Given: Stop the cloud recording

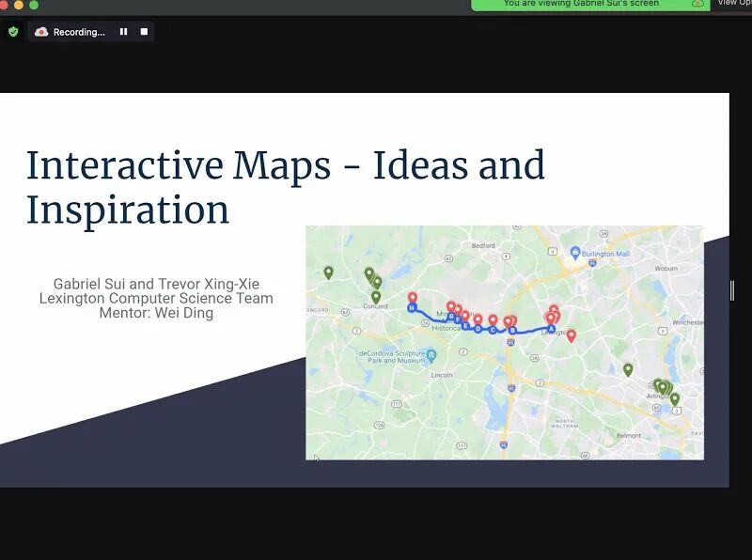Looking at the screenshot, I should pyautogui.click(x=145, y=32).
